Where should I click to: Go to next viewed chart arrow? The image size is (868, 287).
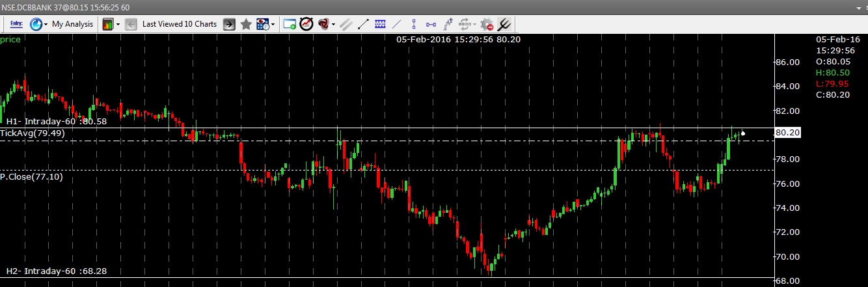(229, 24)
